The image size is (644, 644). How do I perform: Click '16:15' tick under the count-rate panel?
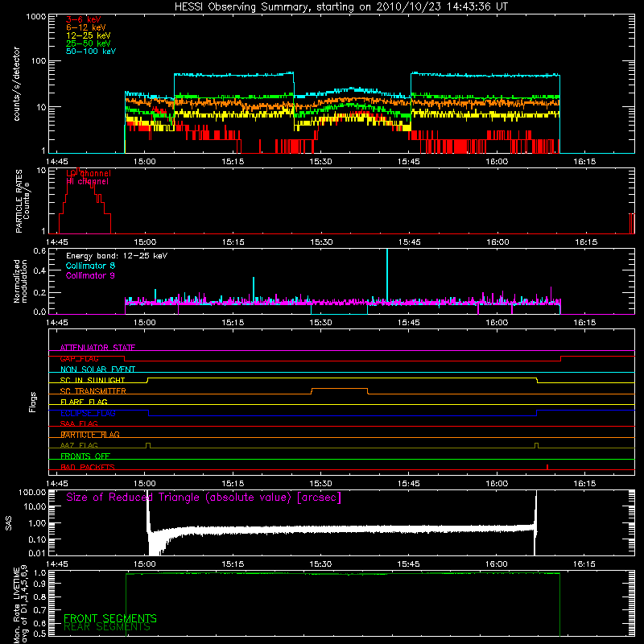584,162
